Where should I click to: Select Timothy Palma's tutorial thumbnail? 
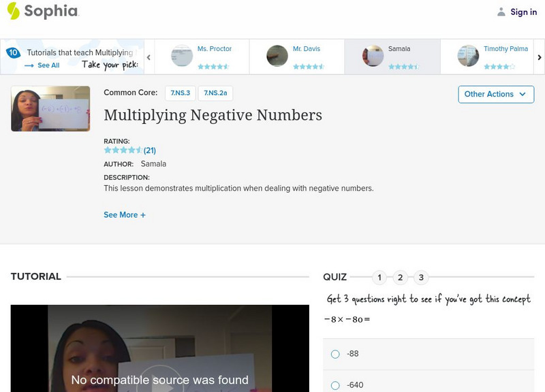(x=468, y=56)
